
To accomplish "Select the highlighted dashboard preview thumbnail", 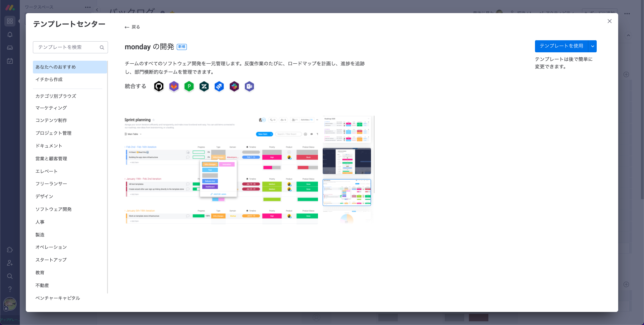I will click(346, 193).
